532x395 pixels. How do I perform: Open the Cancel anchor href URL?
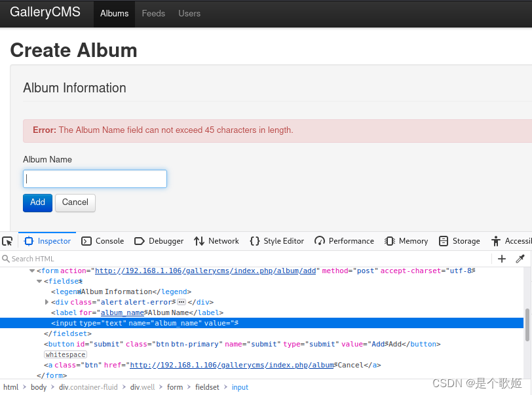coord(232,365)
